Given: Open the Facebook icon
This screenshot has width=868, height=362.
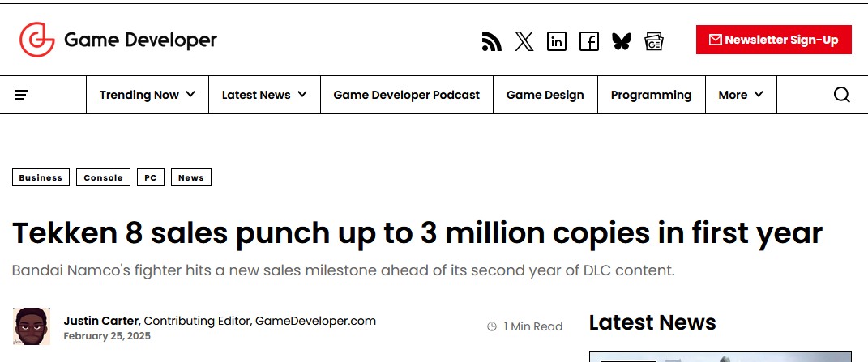Looking at the screenshot, I should pos(589,41).
